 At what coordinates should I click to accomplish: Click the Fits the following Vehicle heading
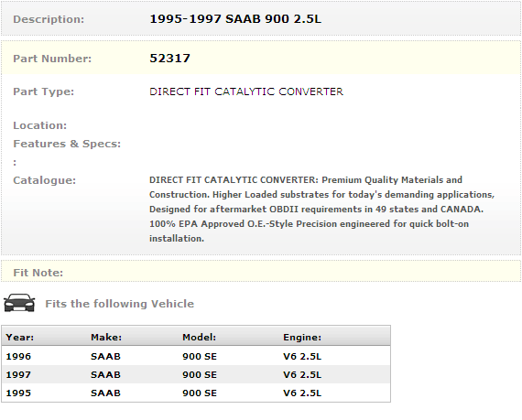point(120,304)
